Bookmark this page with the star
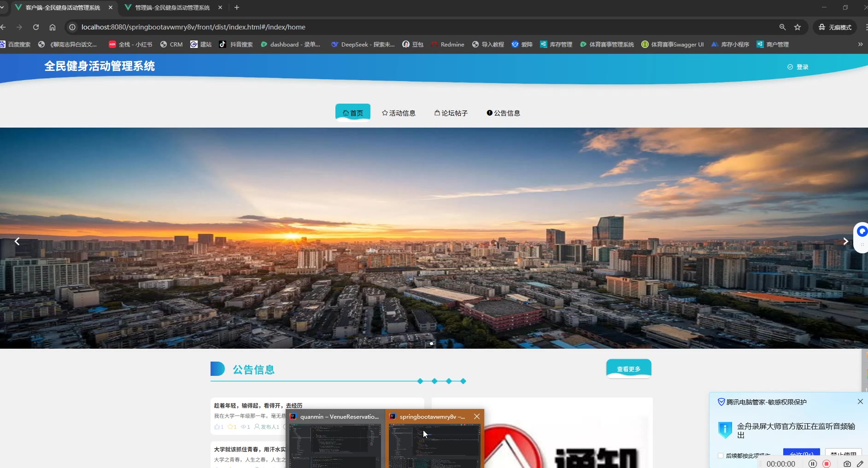 tap(798, 27)
